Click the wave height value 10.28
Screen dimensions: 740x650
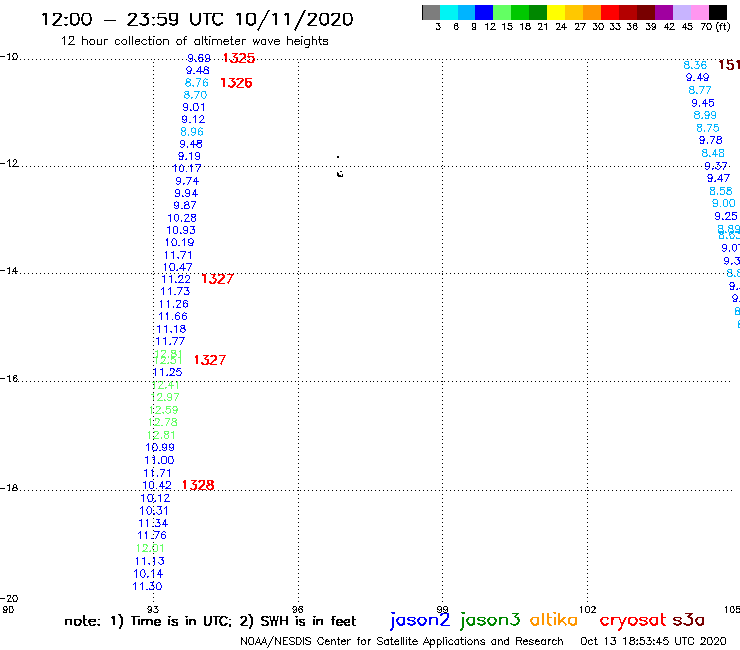pos(182,218)
